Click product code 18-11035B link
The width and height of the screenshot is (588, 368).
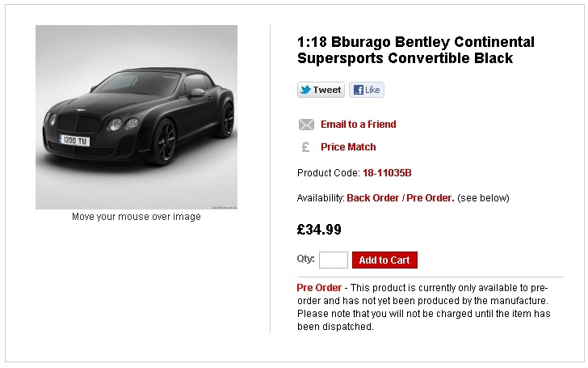[x=386, y=173]
